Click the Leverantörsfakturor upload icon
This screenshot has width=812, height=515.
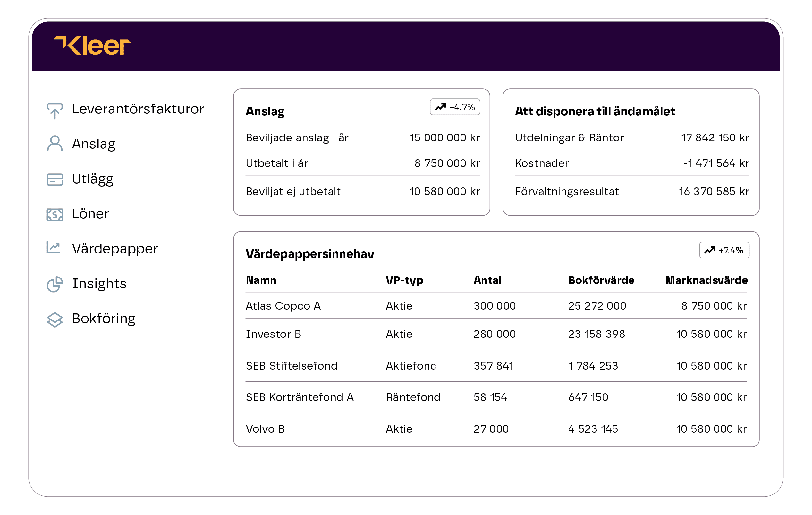click(55, 111)
